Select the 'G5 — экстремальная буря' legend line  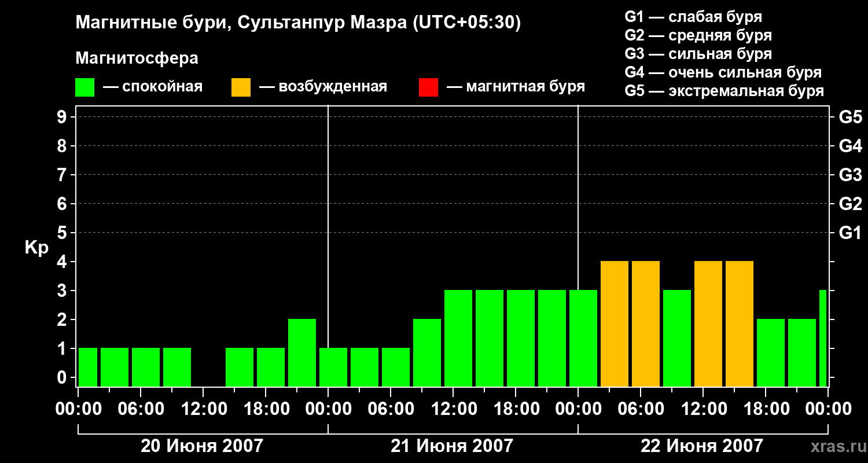724,91
